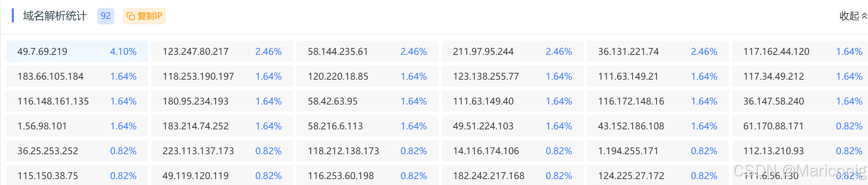The image size is (868, 185).
Task: Choose the 36.25.253.252 cell
Action: click(77, 151)
